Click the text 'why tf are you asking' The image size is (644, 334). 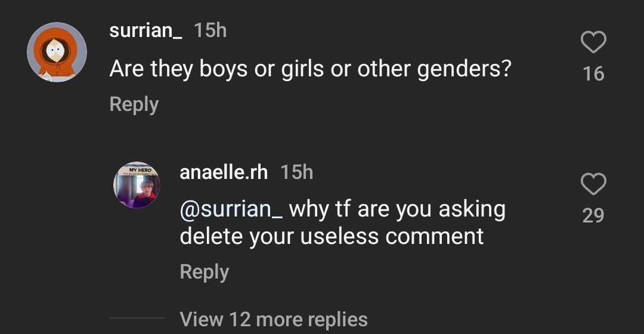point(397,209)
